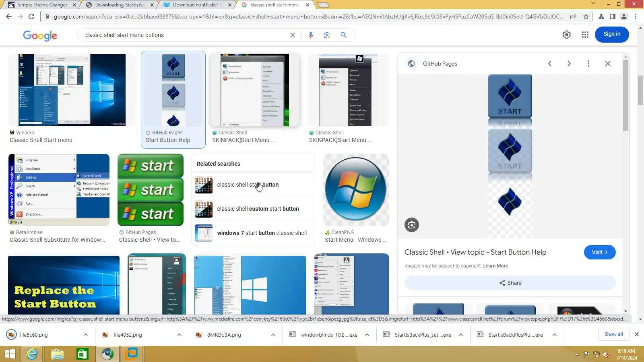Switch to the Download FontPicker tab
The height and width of the screenshot is (362, 644).
[x=197, y=5]
